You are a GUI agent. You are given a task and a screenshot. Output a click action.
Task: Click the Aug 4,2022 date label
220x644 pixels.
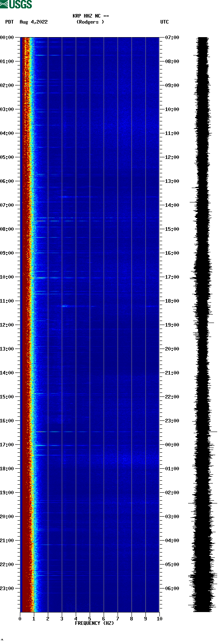point(33,22)
